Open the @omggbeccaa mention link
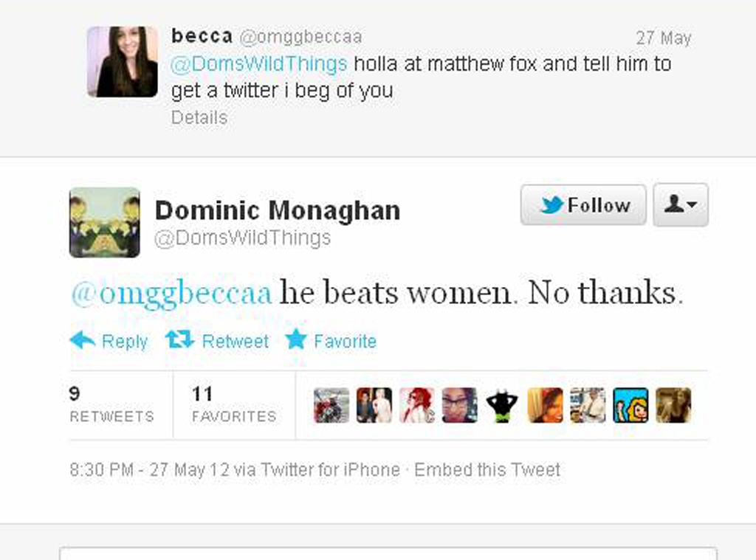Image resolution: width=756 pixels, height=560 pixels. point(171,293)
